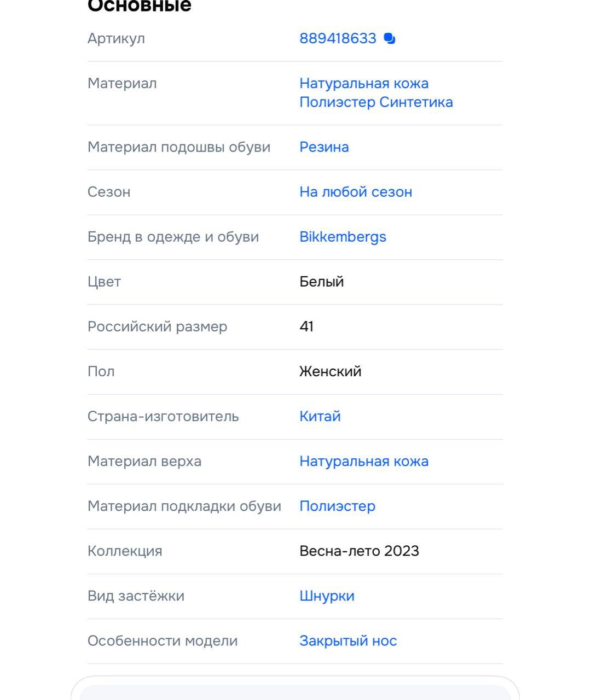Open fastening type link Шнурки

click(x=326, y=596)
